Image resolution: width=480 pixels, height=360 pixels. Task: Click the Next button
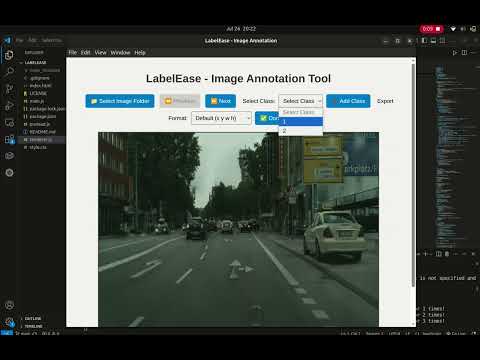pyautogui.click(x=220, y=101)
